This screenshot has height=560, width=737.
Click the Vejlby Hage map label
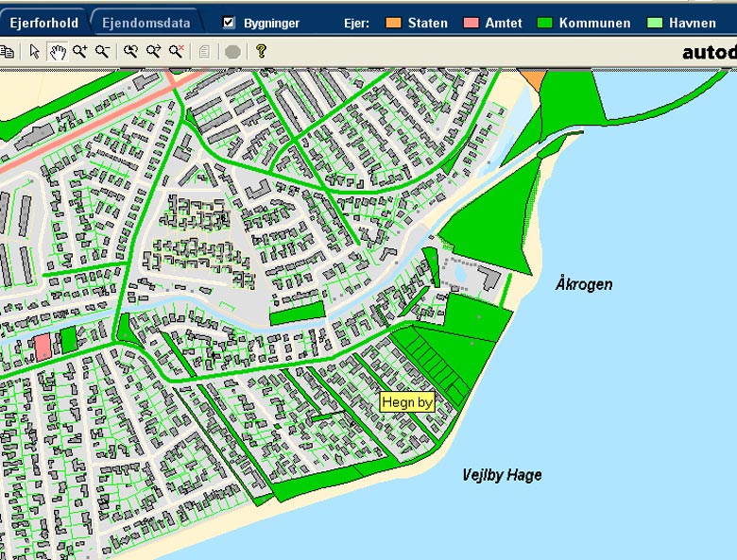[x=502, y=475]
